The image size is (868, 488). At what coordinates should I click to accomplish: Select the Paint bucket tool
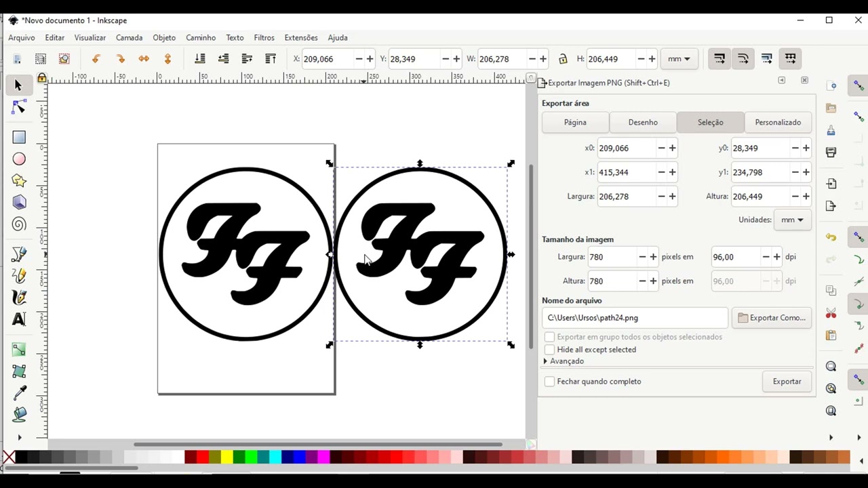pyautogui.click(x=19, y=414)
